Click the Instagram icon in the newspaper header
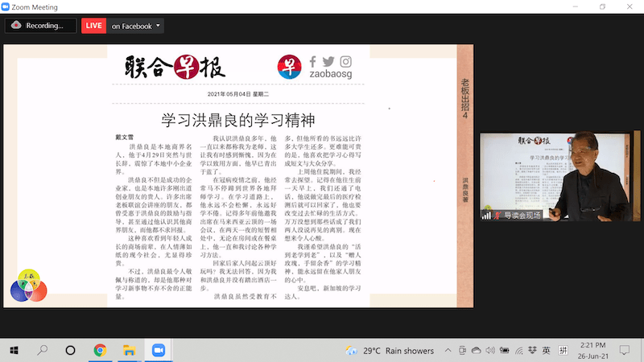This screenshot has height=362, width=644. click(345, 62)
